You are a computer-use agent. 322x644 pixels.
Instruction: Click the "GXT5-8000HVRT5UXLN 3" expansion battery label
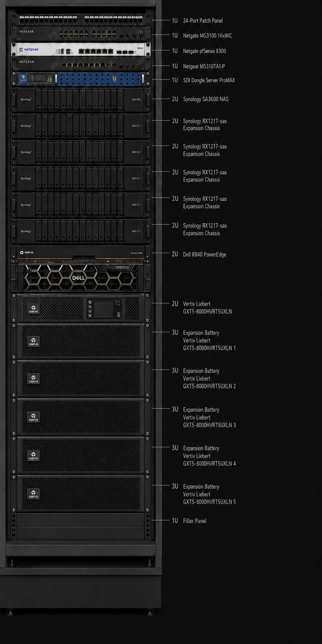pos(209,425)
